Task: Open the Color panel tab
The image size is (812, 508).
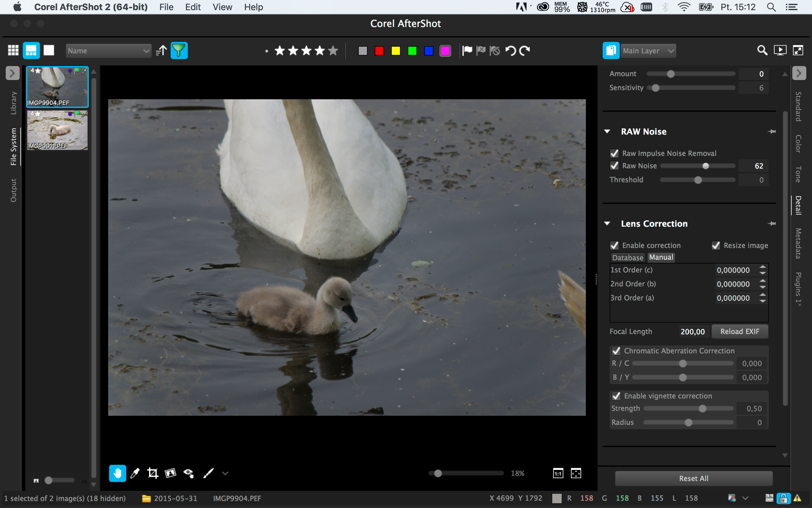Action: point(798,144)
